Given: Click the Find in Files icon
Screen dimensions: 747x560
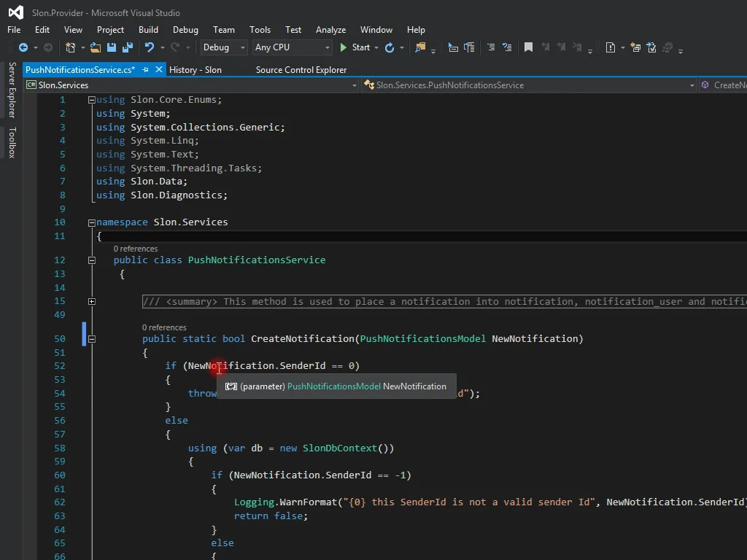Looking at the screenshot, I should (420, 47).
